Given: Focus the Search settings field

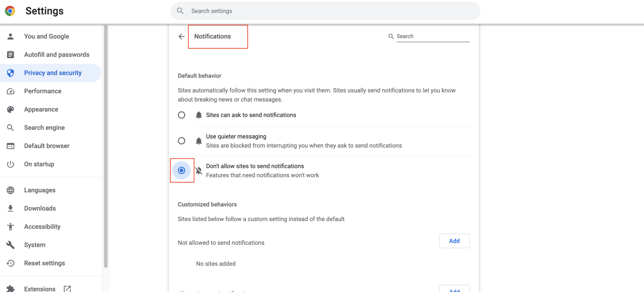Looking at the screenshot, I should [325, 11].
